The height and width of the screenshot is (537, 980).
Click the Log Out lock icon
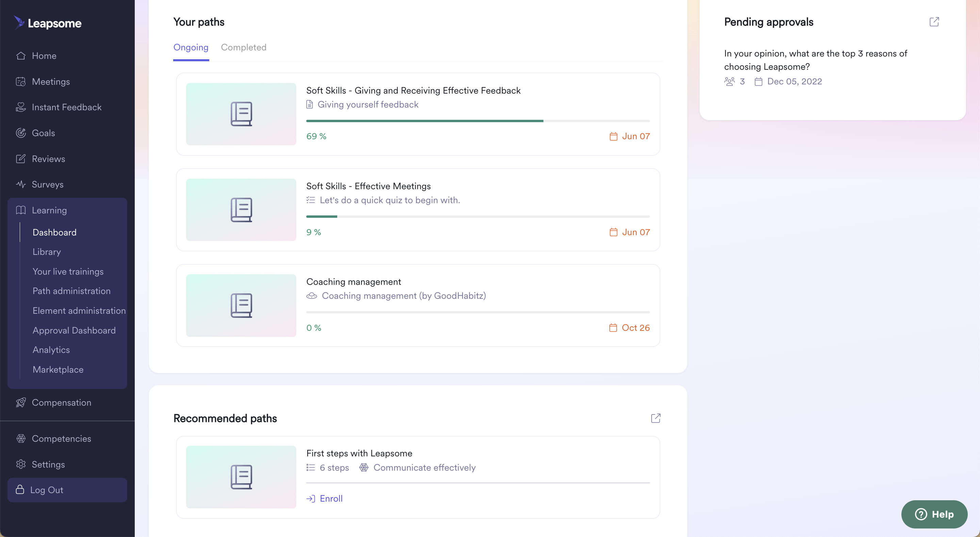tap(20, 489)
